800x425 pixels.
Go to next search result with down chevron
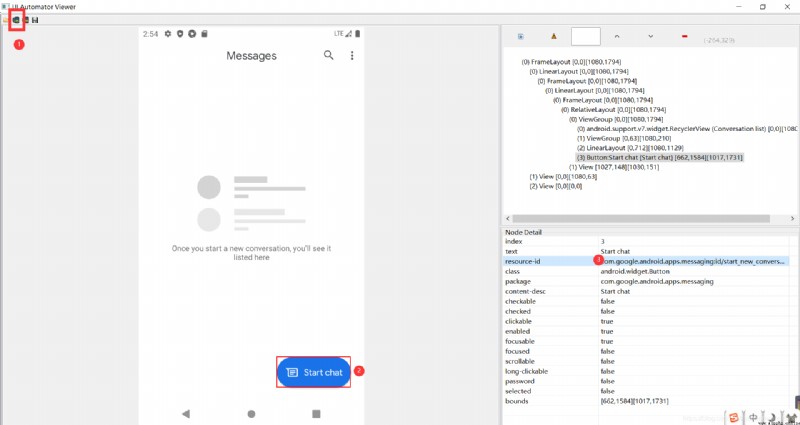pyautogui.click(x=651, y=36)
